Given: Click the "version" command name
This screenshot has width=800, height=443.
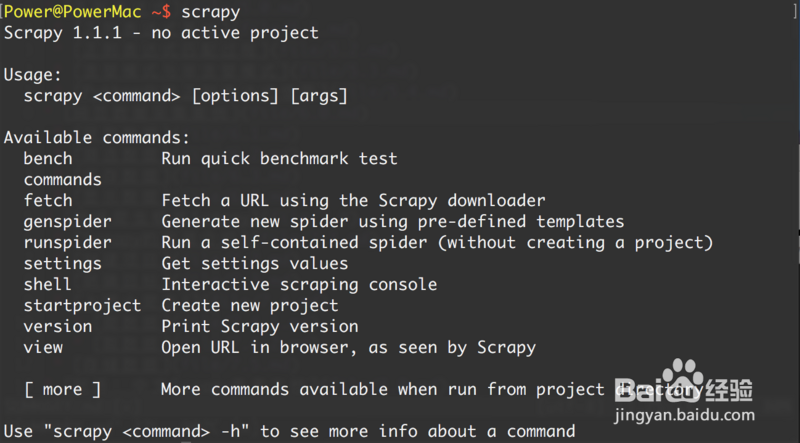Looking at the screenshot, I should tap(58, 326).
